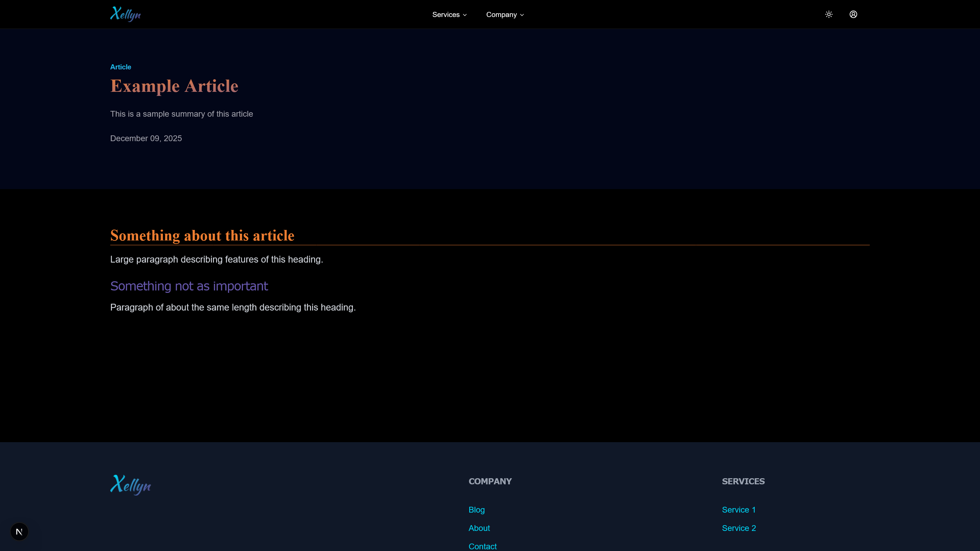Open the Service 1 footer link
The height and width of the screenshot is (551, 980).
pos(738,510)
